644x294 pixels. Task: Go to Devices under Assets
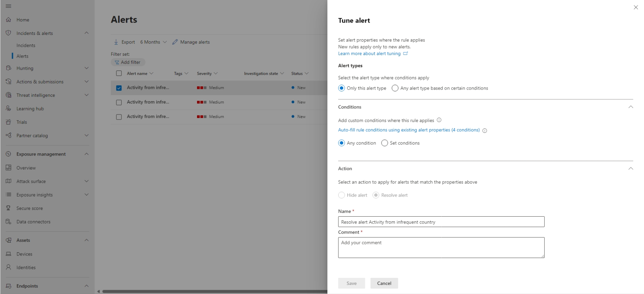[24, 254]
